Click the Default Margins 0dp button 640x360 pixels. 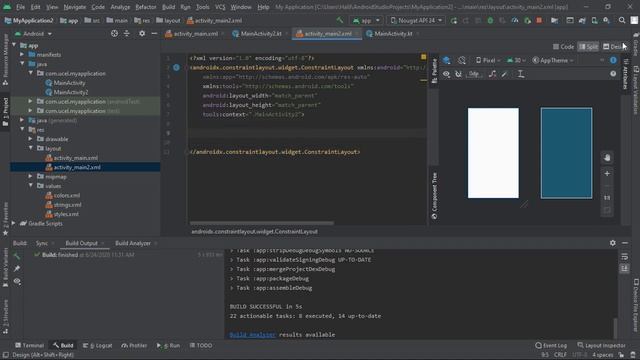[x=474, y=74]
